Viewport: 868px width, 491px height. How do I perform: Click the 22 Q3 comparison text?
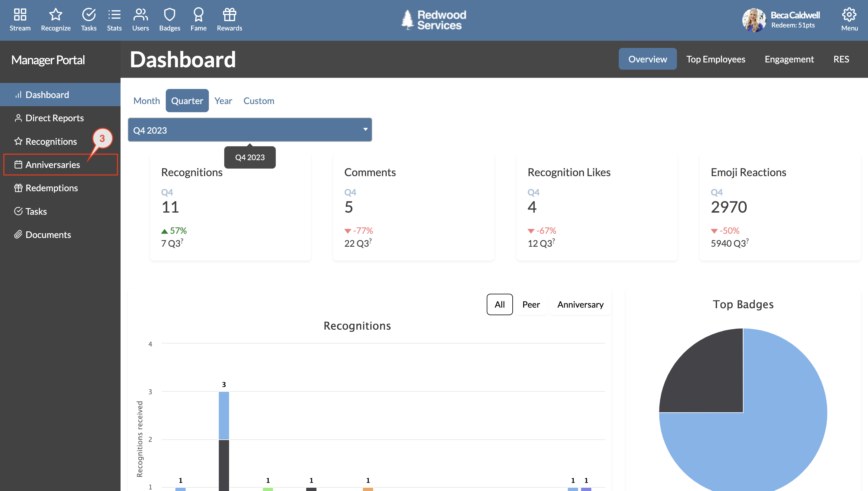pos(358,243)
